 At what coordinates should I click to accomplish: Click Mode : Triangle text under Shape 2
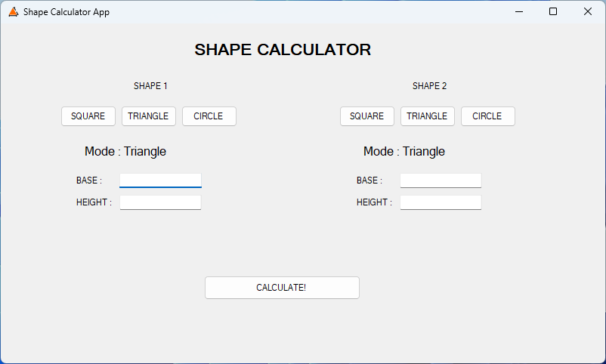tap(403, 151)
